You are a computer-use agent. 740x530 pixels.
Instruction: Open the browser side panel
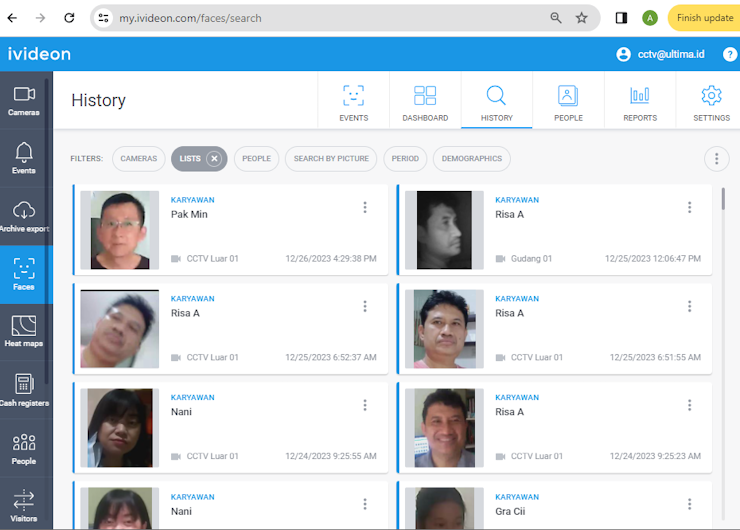pos(621,18)
